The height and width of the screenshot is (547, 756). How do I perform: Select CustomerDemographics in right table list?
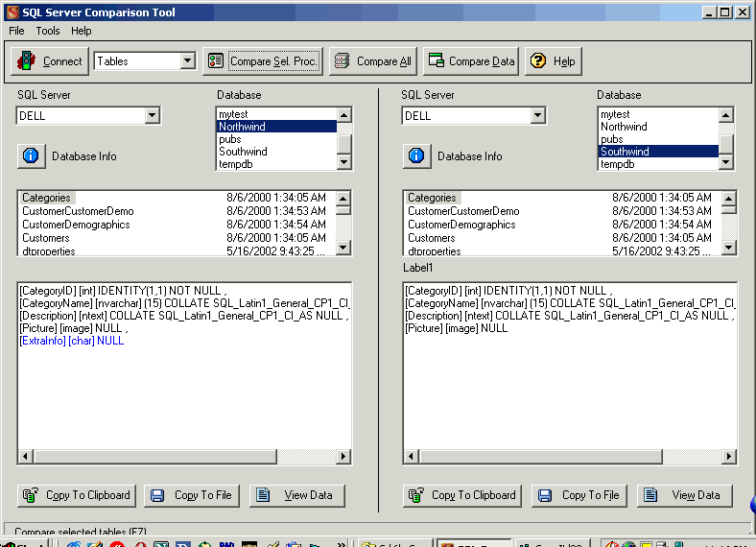coord(461,225)
